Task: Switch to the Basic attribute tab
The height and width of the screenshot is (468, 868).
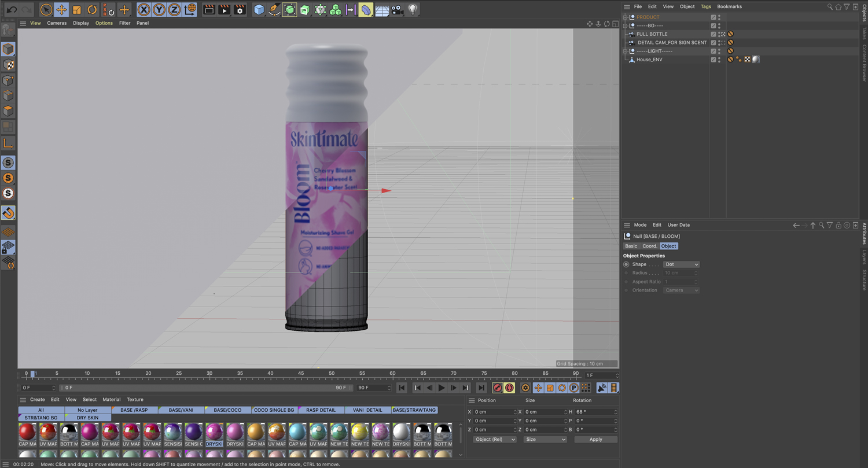Action: 631,246
